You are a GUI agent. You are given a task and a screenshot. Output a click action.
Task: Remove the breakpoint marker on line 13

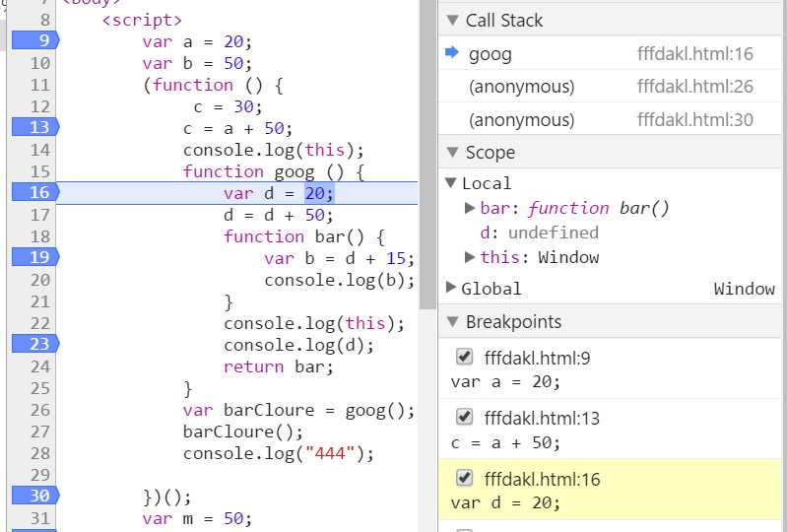point(34,127)
